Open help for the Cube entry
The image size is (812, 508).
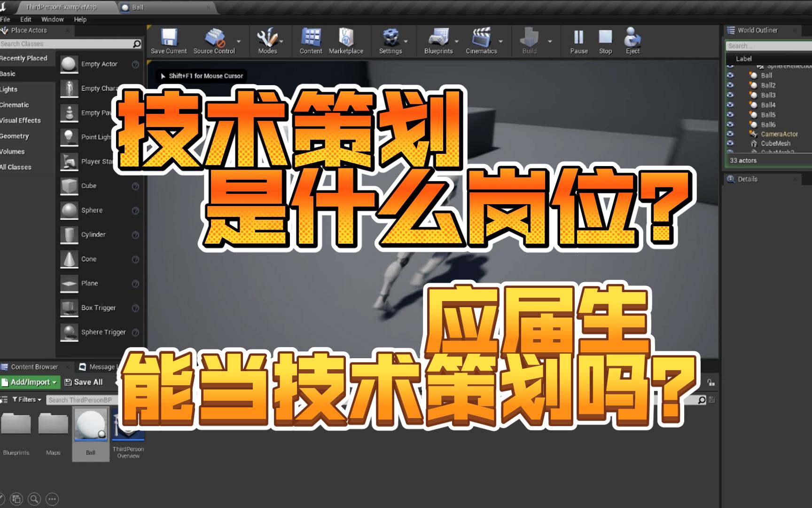tap(135, 186)
